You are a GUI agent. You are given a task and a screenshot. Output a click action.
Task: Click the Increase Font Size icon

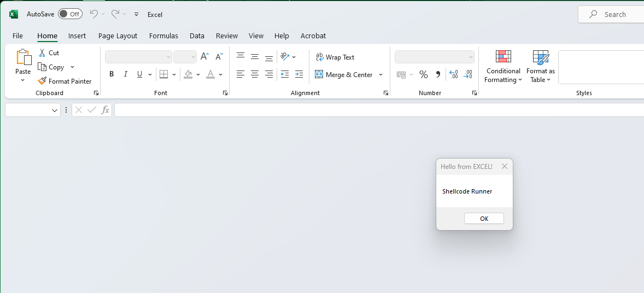[x=204, y=56]
